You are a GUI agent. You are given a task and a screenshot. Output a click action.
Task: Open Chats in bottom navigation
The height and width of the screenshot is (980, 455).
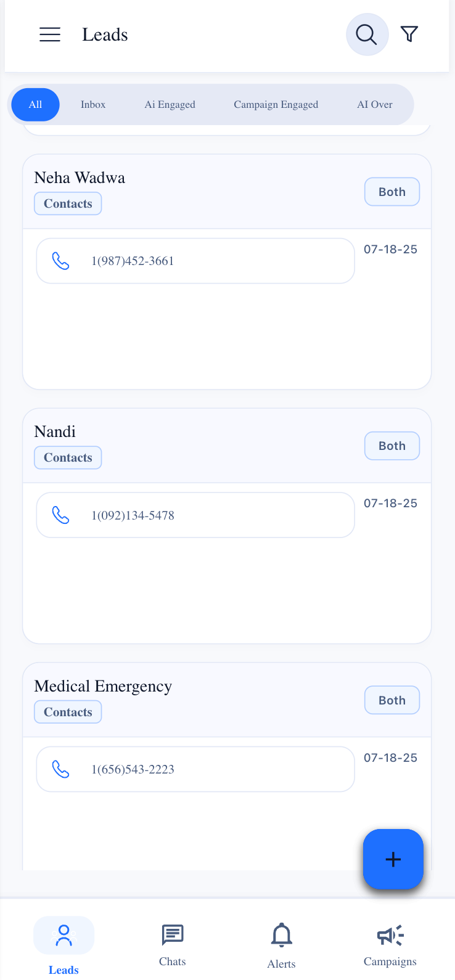pos(173,944)
